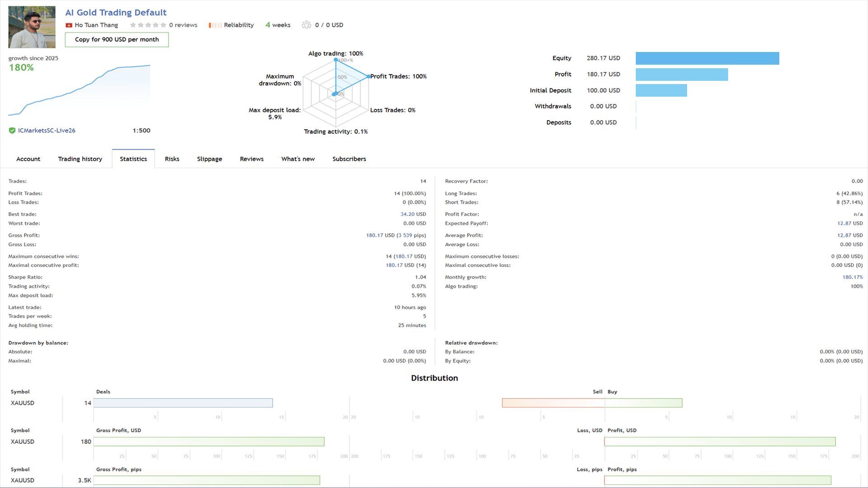Open the Subscribers tab
868x488 pixels.
coord(349,159)
